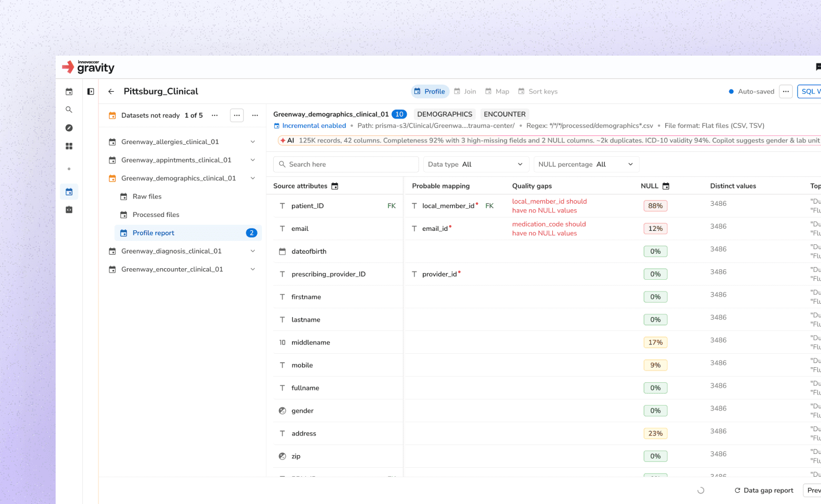Click the highlighted dataset icon in left sidebar
Viewport: 821px width, 504px height.
point(69,192)
